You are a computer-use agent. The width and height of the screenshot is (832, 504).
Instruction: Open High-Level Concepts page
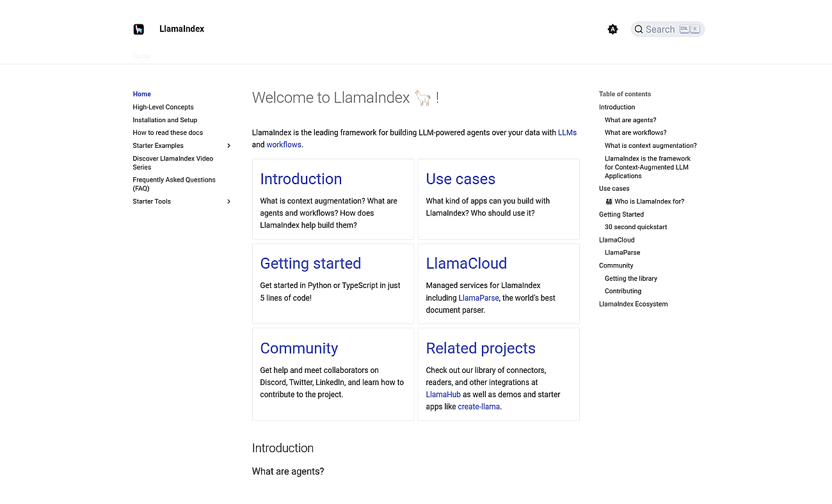[x=163, y=107]
